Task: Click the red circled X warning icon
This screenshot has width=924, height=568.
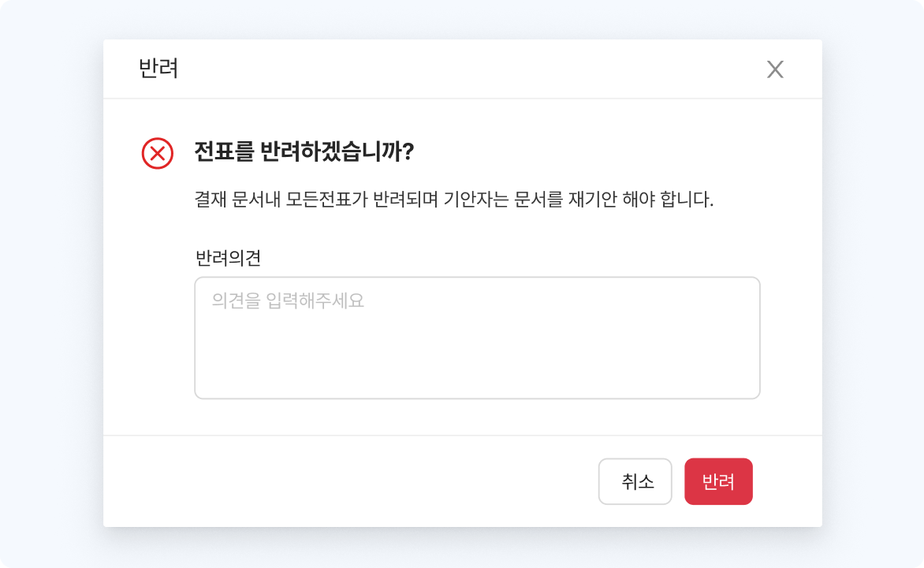Action: [x=158, y=153]
